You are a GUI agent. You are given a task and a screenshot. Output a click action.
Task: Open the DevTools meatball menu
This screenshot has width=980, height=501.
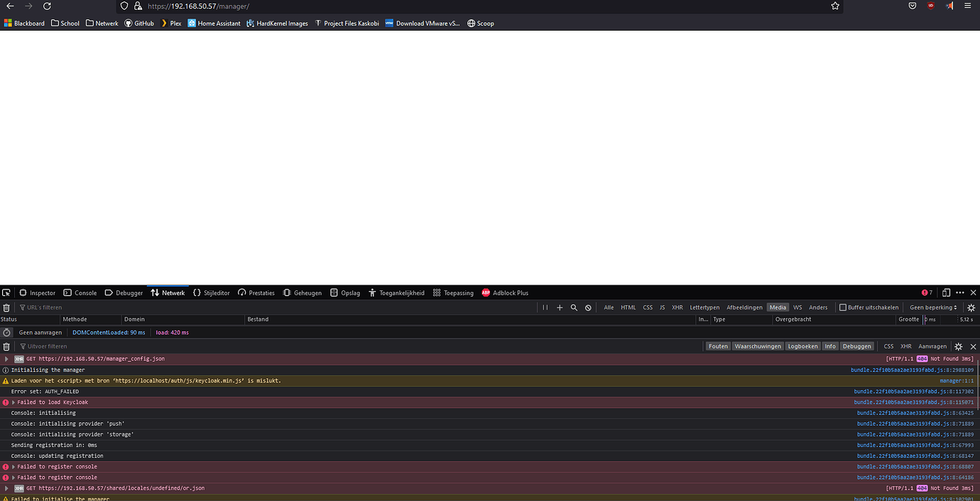point(960,292)
